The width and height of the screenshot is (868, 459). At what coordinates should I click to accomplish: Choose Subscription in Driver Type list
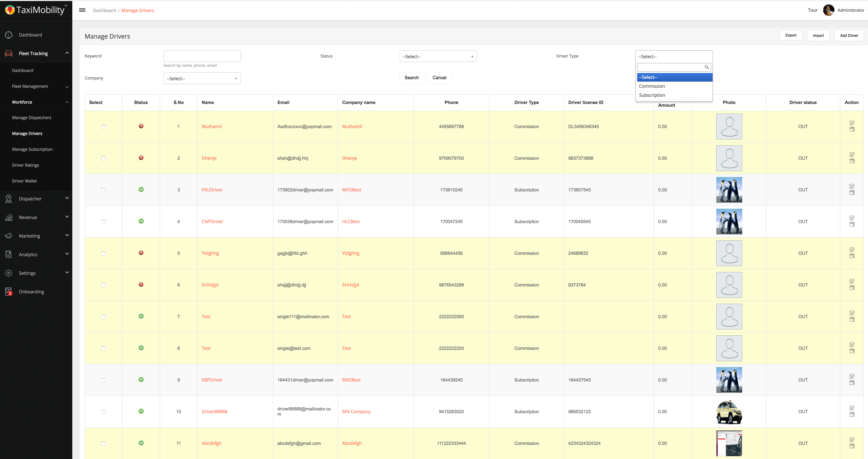tap(675, 95)
